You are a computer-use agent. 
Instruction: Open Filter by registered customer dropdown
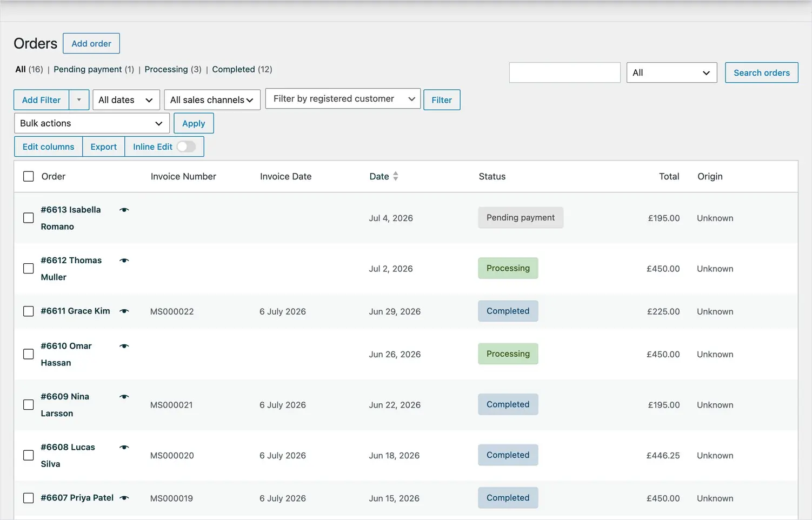[343, 99]
